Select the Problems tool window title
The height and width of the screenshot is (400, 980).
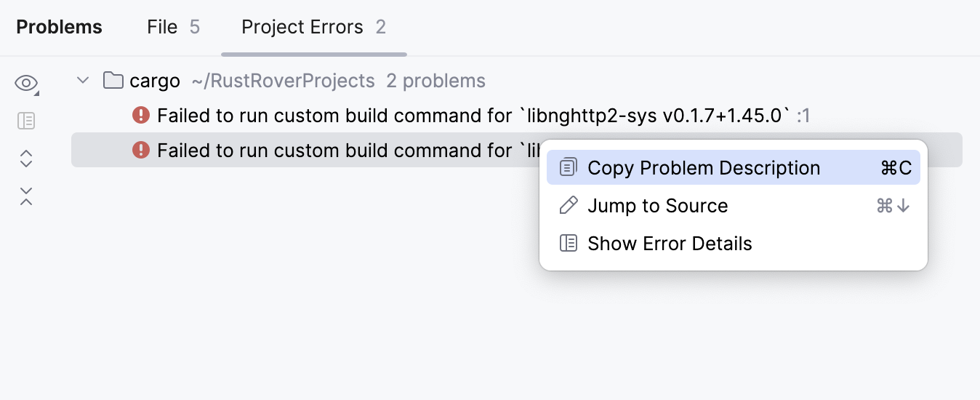60,28
